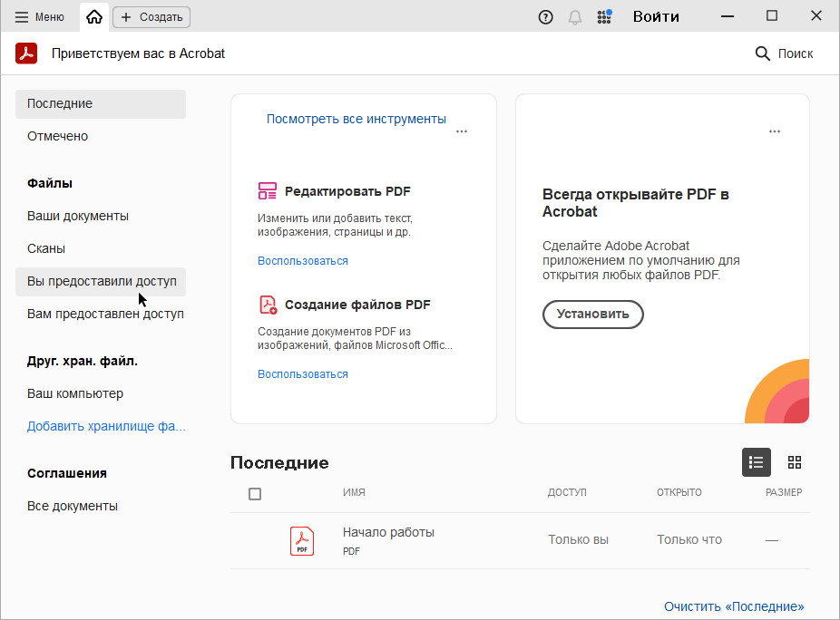840x620 pixels.
Task: Switch to list view of recent files
Action: 756,462
